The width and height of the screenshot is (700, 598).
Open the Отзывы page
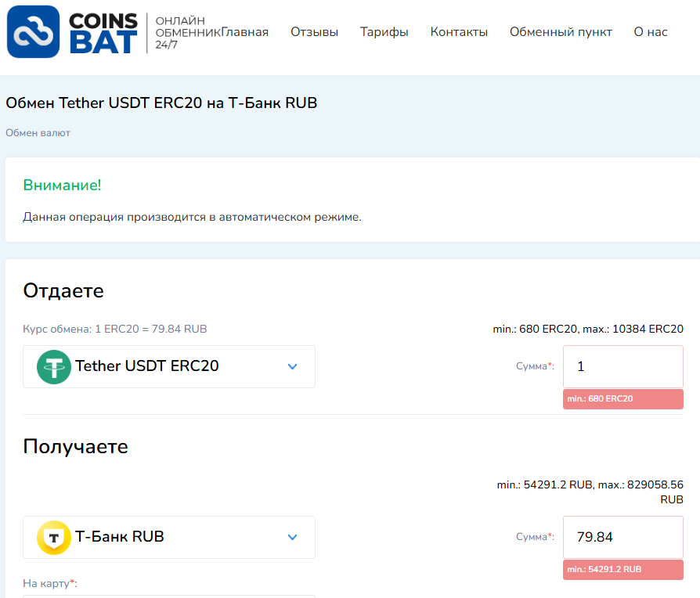(x=314, y=33)
